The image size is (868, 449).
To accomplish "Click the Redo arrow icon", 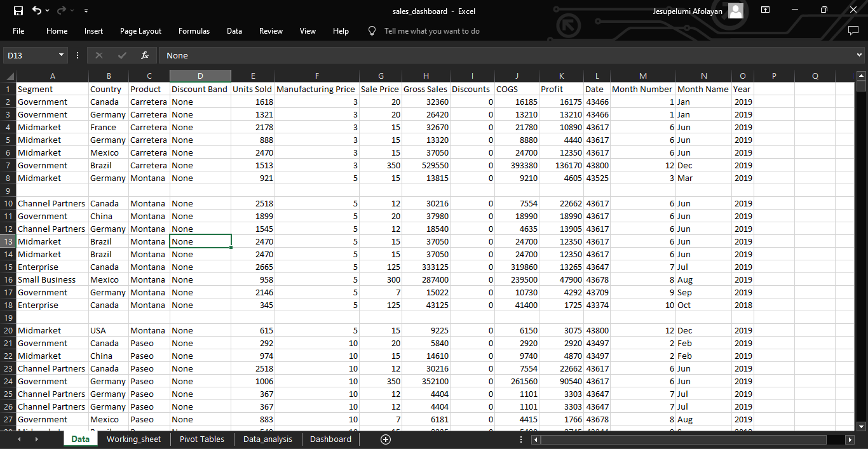I will (62, 11).
